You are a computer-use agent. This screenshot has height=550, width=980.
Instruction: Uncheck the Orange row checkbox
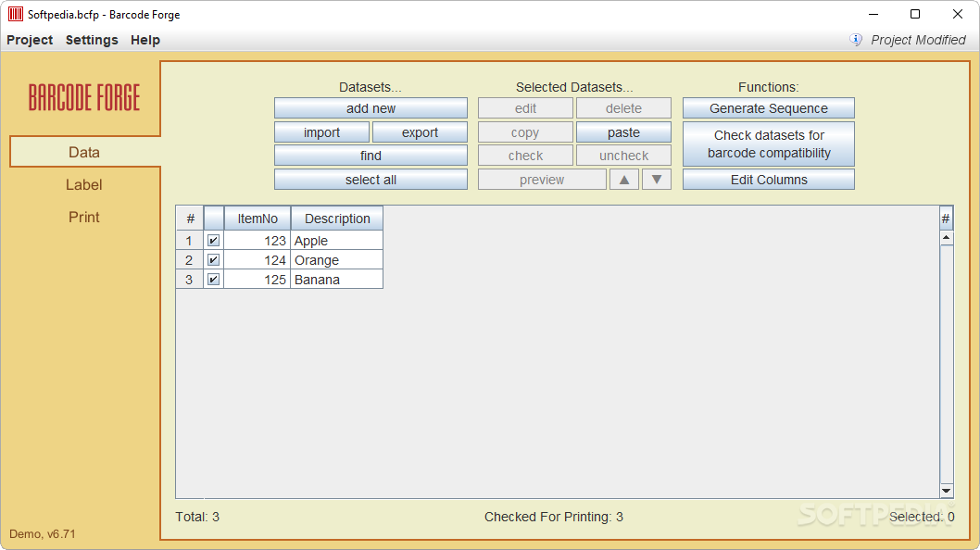click(x=214, y=260)
